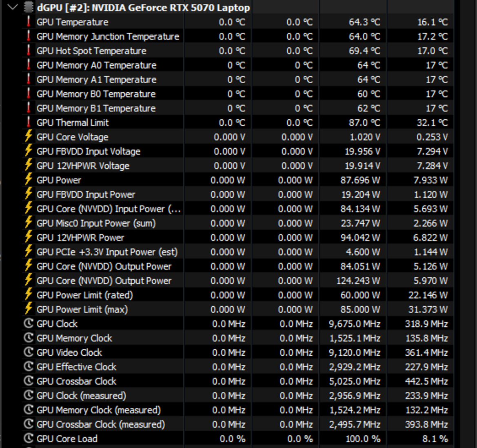Select the 442.5 MHz Crossbar Clock average value
The height and width of the screenshot is (448, 477).
pyautogui.click(x=426, y=381)
